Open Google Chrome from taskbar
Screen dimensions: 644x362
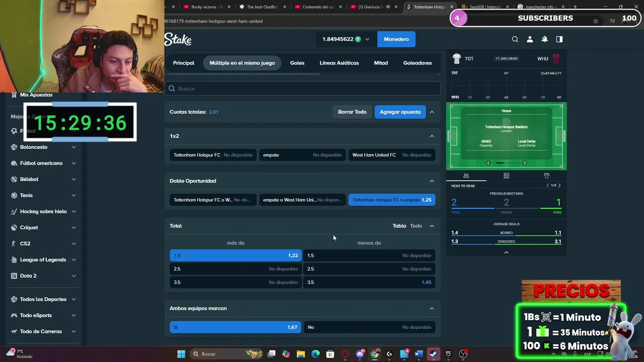point(374,354)
